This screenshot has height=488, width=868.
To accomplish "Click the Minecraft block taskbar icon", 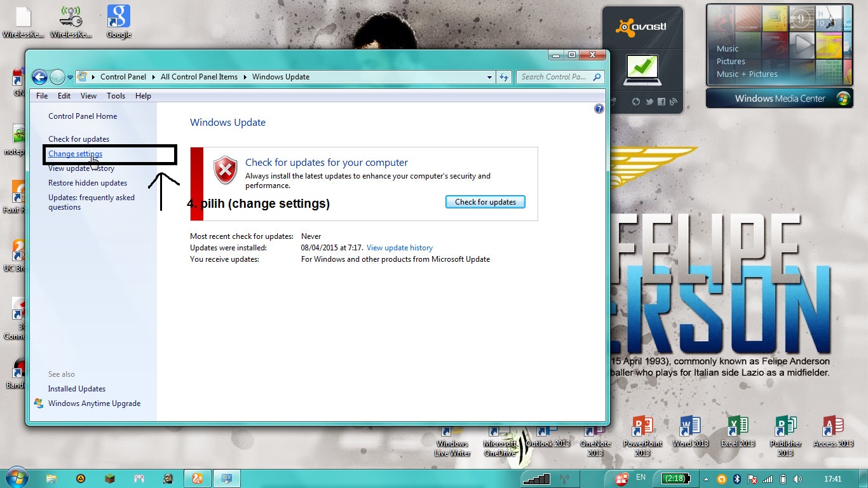I will [x=109, y=478].
